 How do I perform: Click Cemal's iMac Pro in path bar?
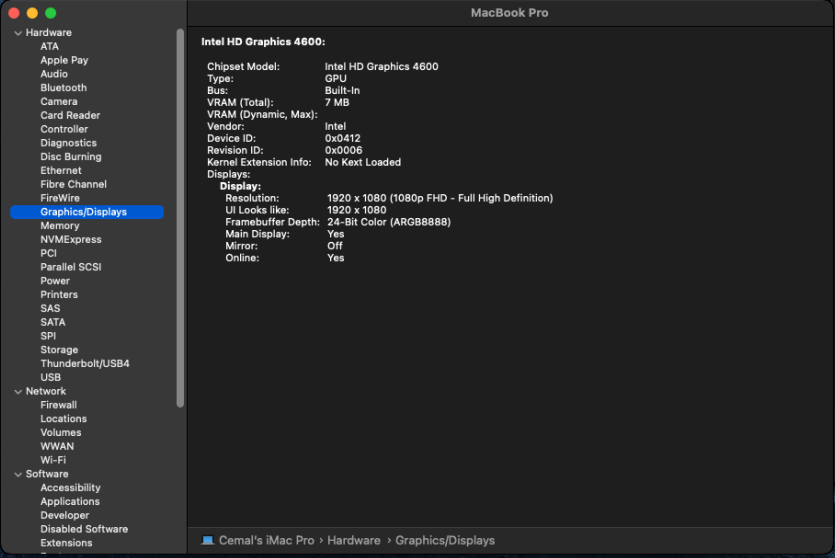coord(266,541)
